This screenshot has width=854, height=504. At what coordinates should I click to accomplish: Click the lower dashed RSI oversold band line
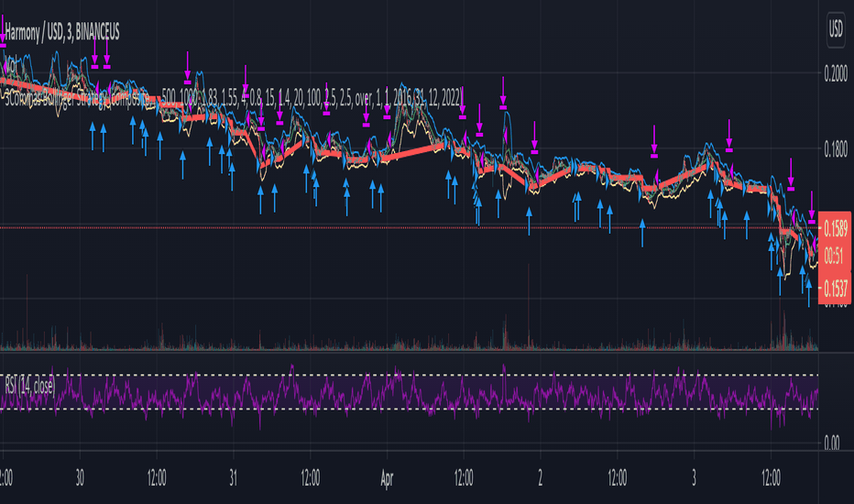pos(409,409)
